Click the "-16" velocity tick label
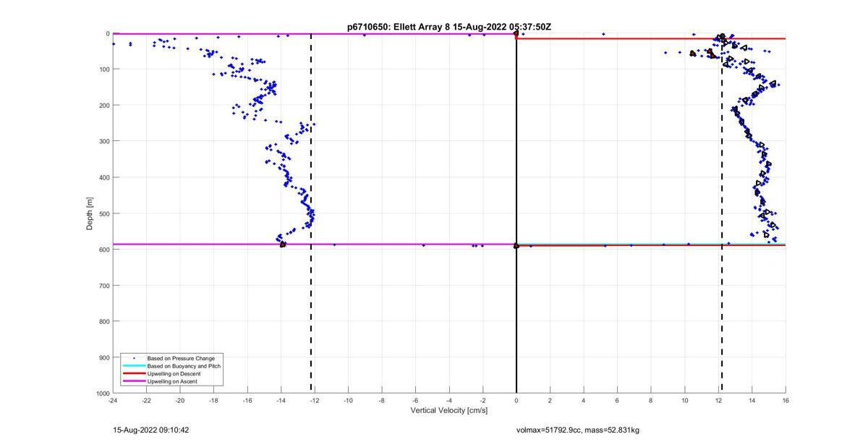The image size is (868, 442). pyautogui.click(x=247, y=400)
